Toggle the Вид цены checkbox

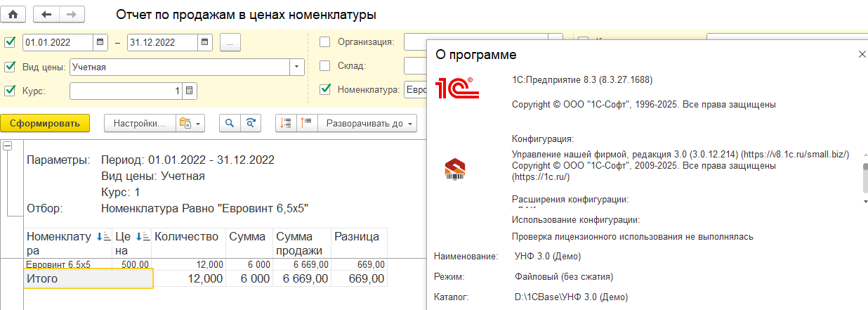point(10,67)
